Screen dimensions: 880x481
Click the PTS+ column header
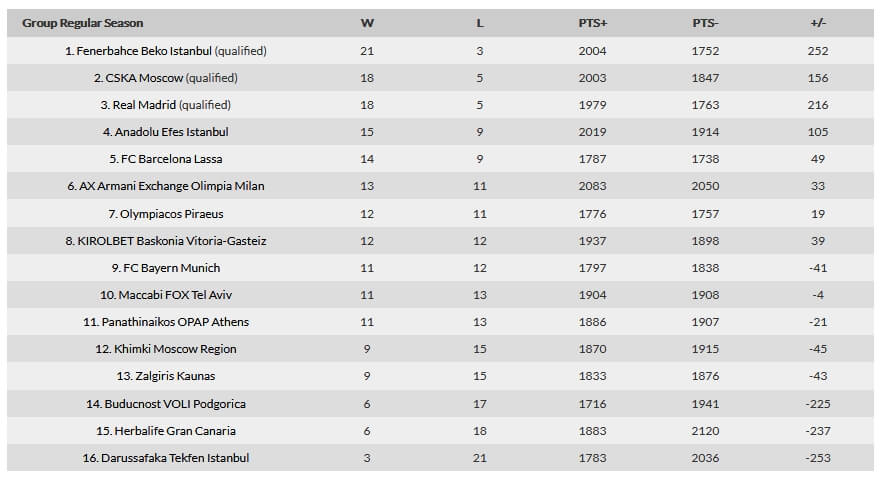pyautogui.click(x=593, y=23)
